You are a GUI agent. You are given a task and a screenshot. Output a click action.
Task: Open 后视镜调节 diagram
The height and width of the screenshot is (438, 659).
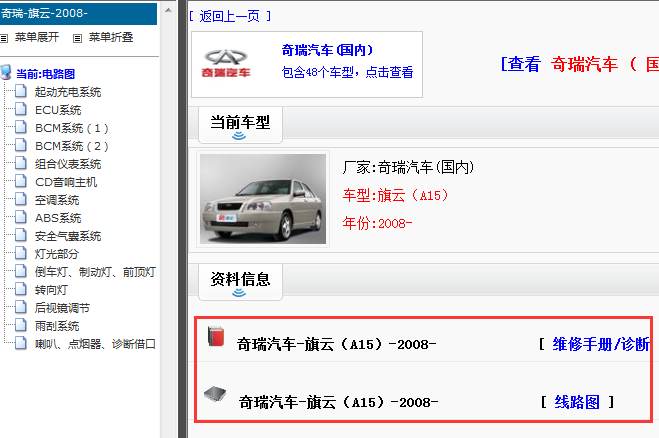tap(62, 309)
